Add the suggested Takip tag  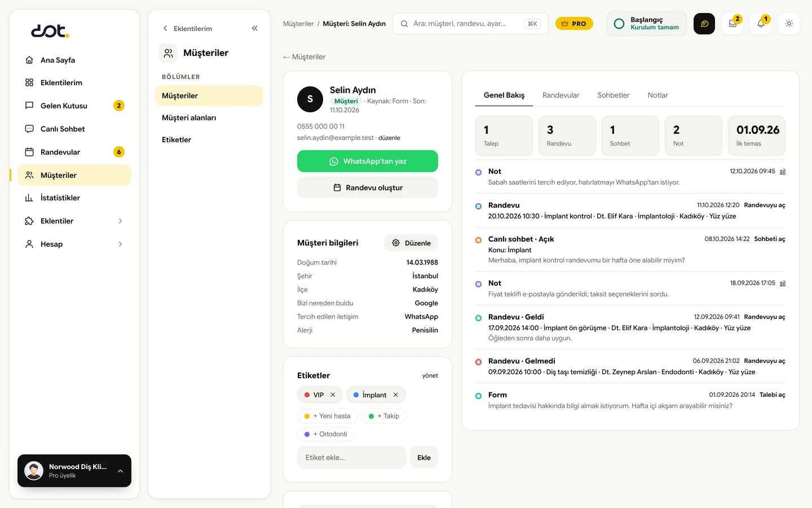(x=384, y=417)
